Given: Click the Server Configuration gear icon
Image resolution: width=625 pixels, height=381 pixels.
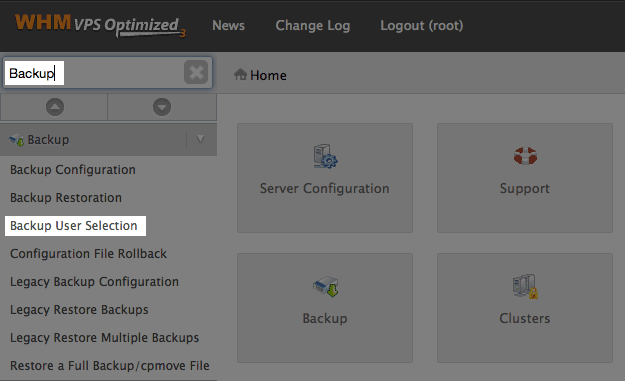Looking at the screenshot, I should [325, 156].
